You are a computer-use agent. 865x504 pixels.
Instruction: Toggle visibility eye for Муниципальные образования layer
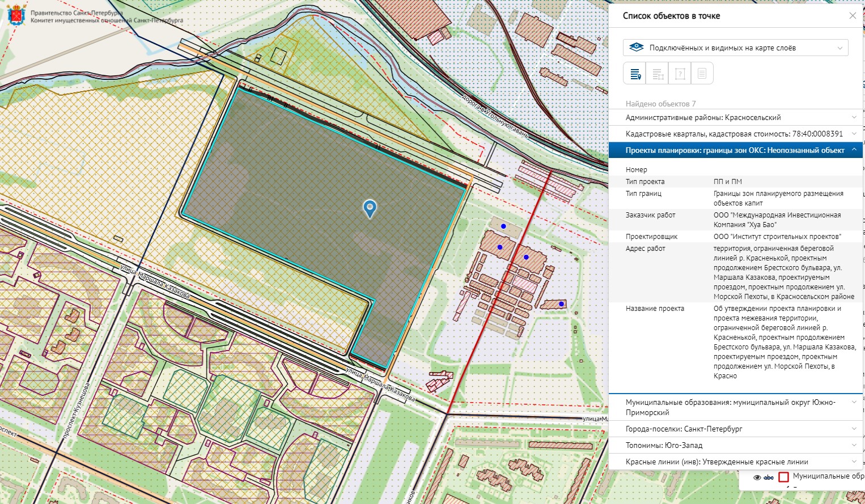[x=757, y=477]
